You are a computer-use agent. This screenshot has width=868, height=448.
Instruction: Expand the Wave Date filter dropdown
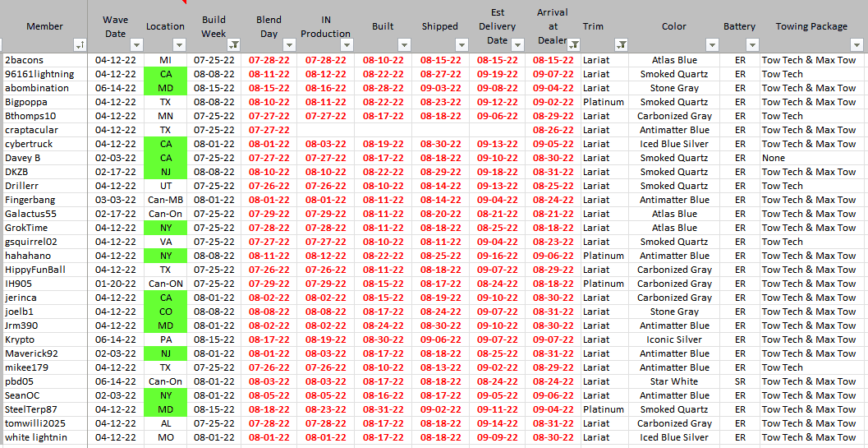pos(136,44)
